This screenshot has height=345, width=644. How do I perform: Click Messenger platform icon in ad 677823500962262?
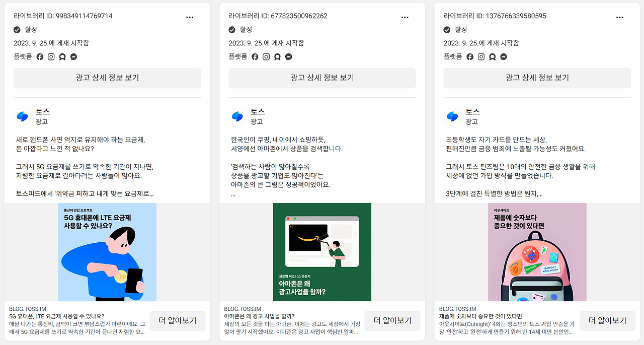[x=289, y=57]
